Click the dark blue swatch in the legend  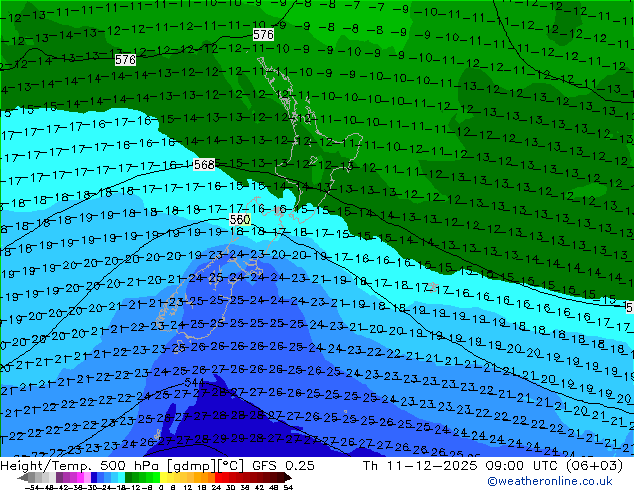(x=94, y=477)
